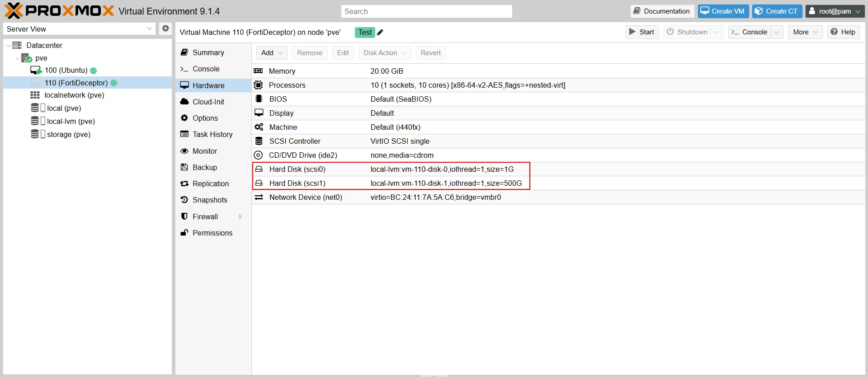Click the Remove hardware button
The width and height of the screenshot is (868, 377).
tap(310, 53)
